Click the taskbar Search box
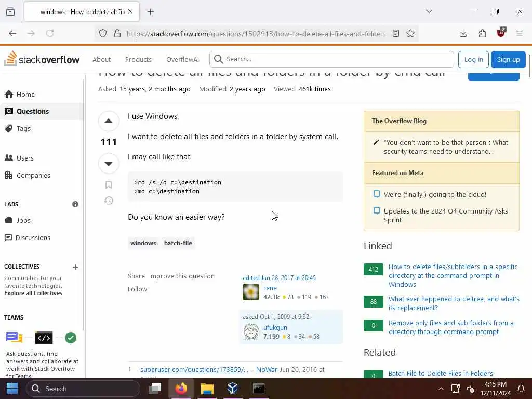 83,389
